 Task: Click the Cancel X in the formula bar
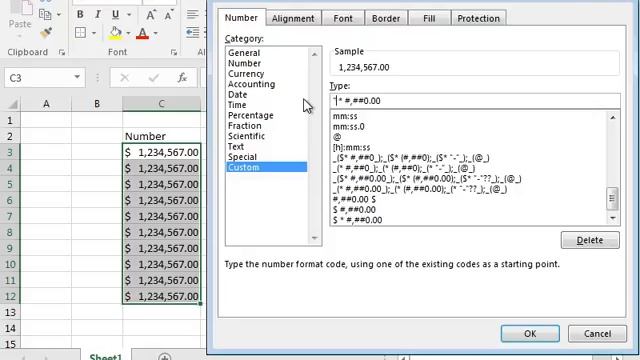tap(125, 78)
